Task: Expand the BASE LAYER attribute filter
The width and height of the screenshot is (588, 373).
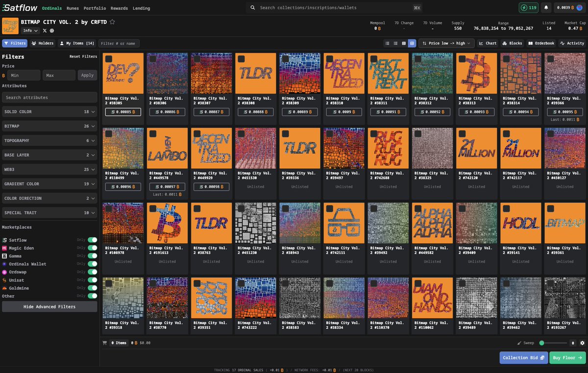Action: pos(49,155)
